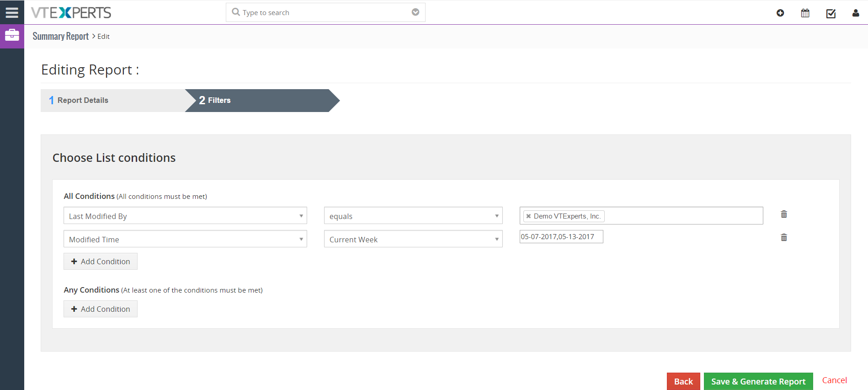
Task: Click the Type to search field
Action: pyautogui.click(x=325, y=12)
